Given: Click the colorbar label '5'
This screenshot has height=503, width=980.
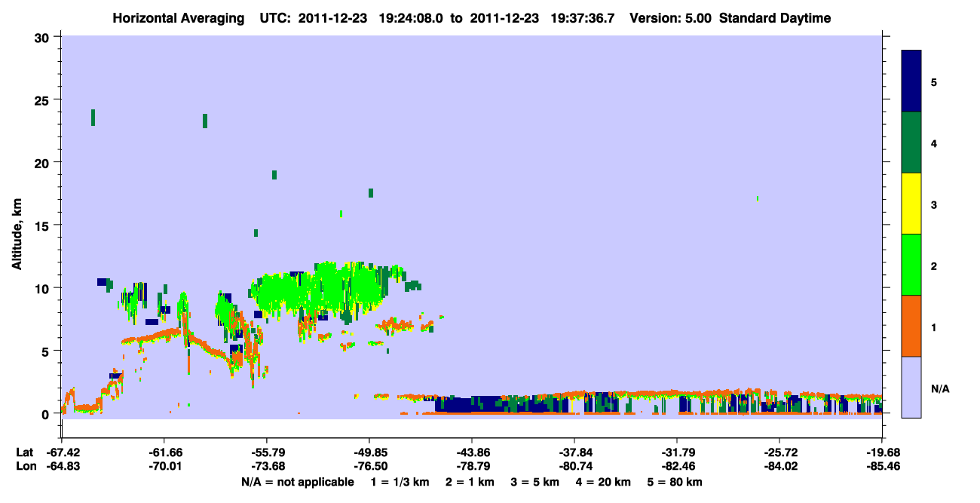Looking at the screenshot, I should 934,81.
